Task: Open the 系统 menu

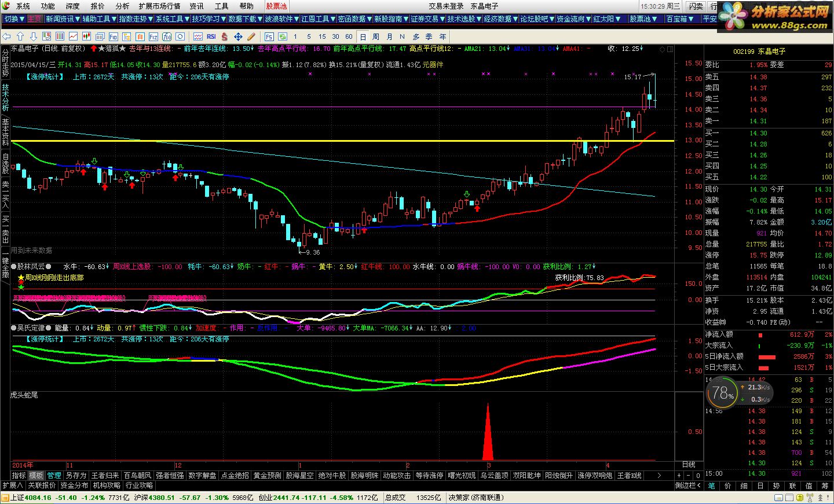Action: pos(23,6)
